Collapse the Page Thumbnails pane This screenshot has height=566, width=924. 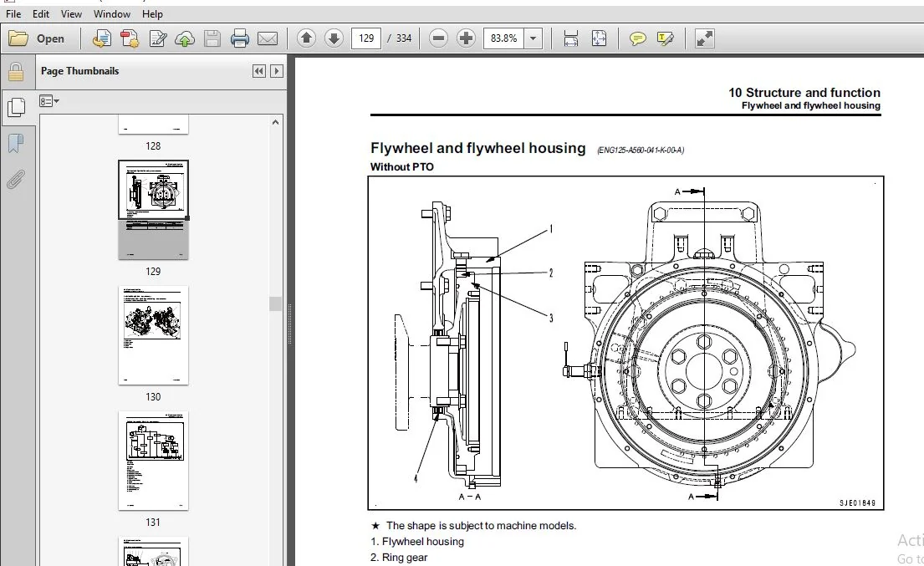[x=258, y=71]
